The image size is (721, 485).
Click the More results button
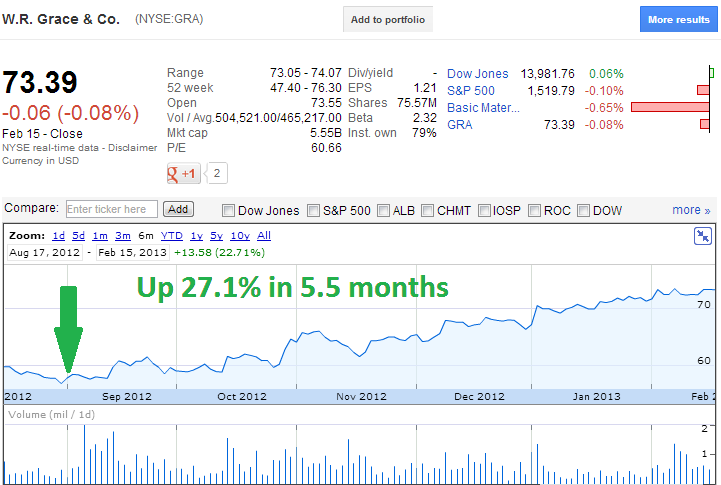tap(679, 19)
